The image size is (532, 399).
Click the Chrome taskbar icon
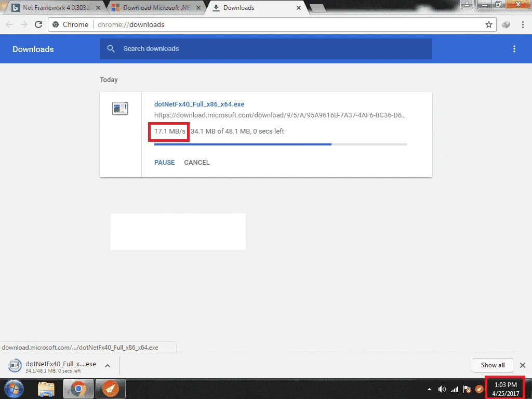coord(78,389)
